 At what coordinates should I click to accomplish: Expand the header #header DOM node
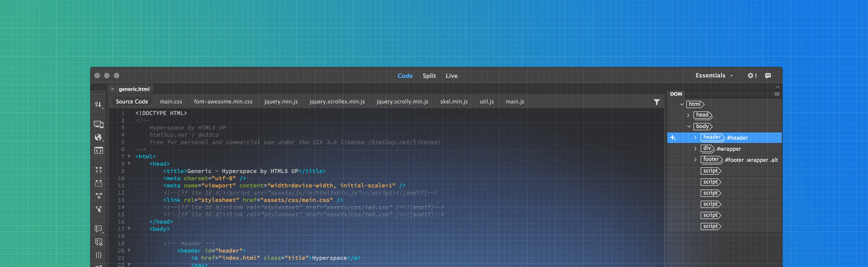coord(695,138)
